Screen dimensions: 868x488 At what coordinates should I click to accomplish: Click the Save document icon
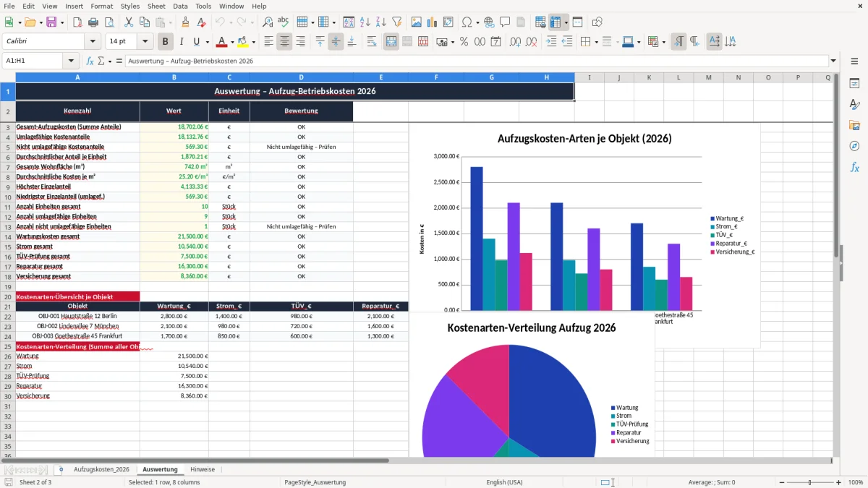[x=51, y=22]
